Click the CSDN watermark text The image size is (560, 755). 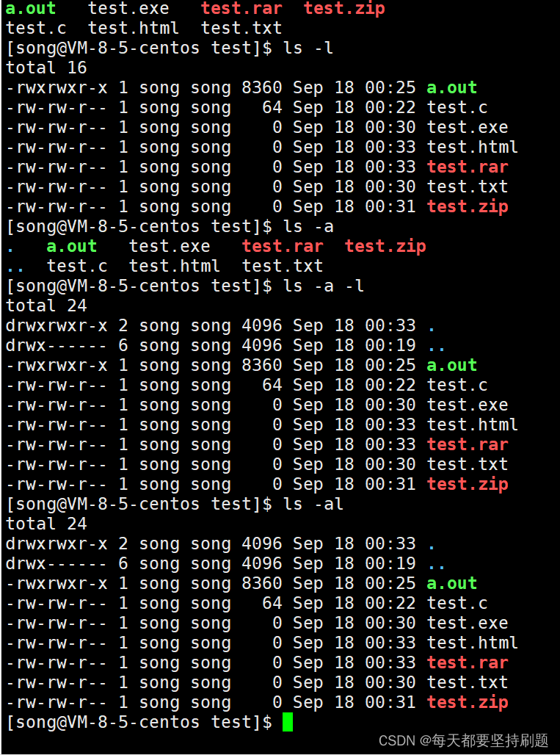[463, 740]
